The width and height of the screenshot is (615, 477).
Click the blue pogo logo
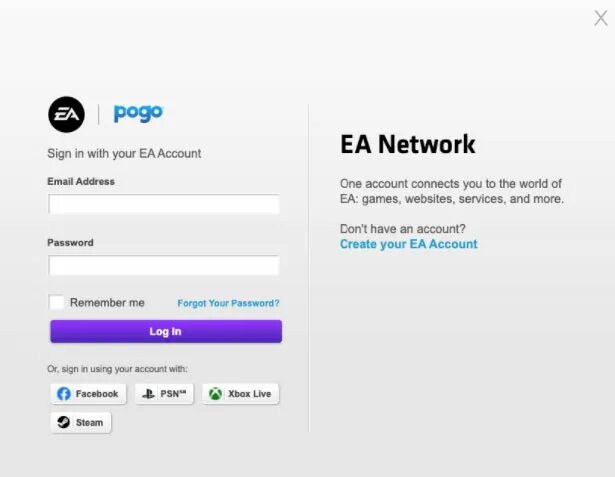click(138, 113)
